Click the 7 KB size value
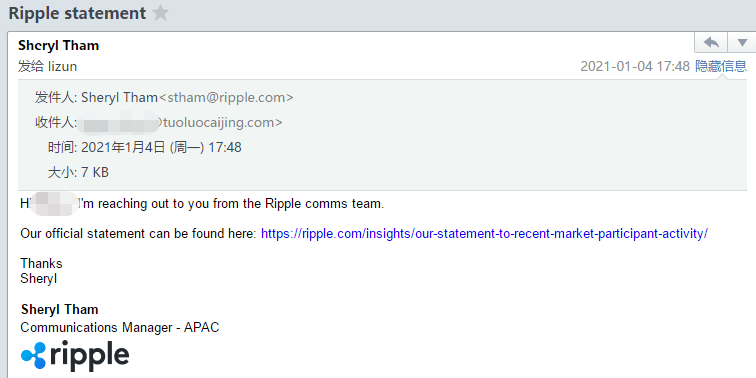Screen dimensions: 756x378 point(95,172)
